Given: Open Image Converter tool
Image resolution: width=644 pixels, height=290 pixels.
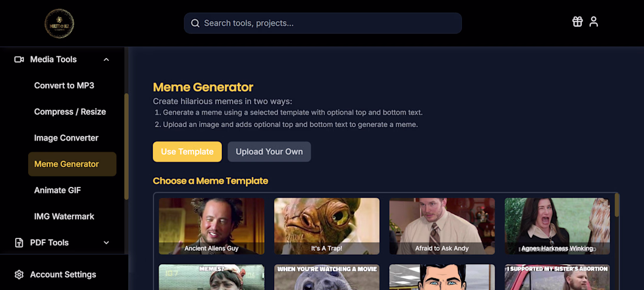Looking at the screenshot, I should (x=66, y=138).
